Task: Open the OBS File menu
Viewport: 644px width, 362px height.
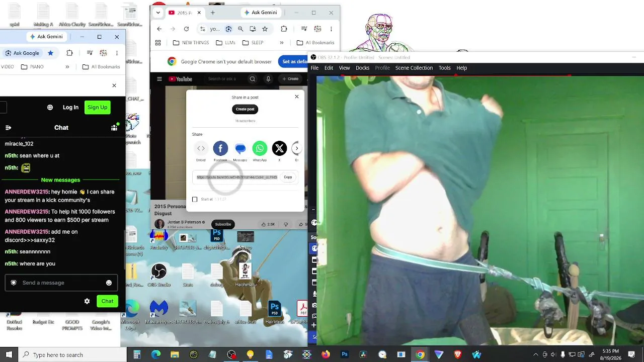Action: pyautogui.click(x=314, y=68)
